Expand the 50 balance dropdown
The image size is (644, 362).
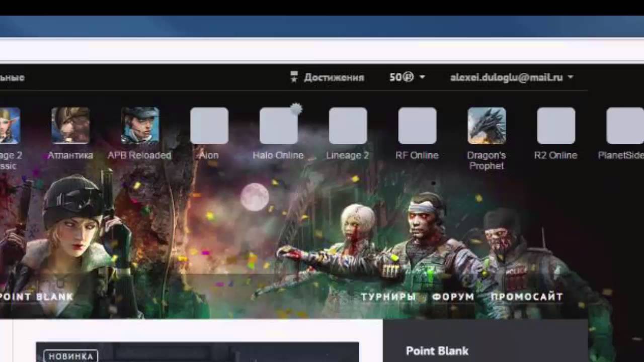pyautogui.click(x=408, y=77)
